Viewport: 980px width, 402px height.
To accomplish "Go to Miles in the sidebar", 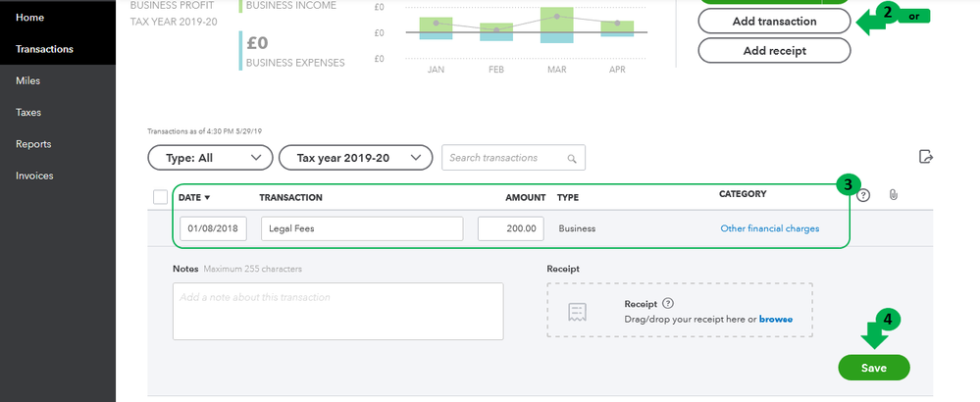I will [x=28, y=80].
